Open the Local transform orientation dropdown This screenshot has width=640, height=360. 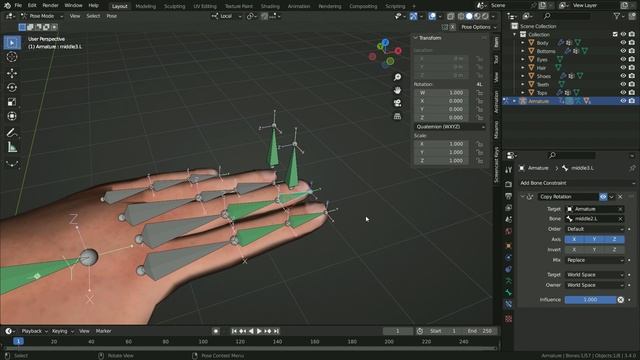pos(227,16)
